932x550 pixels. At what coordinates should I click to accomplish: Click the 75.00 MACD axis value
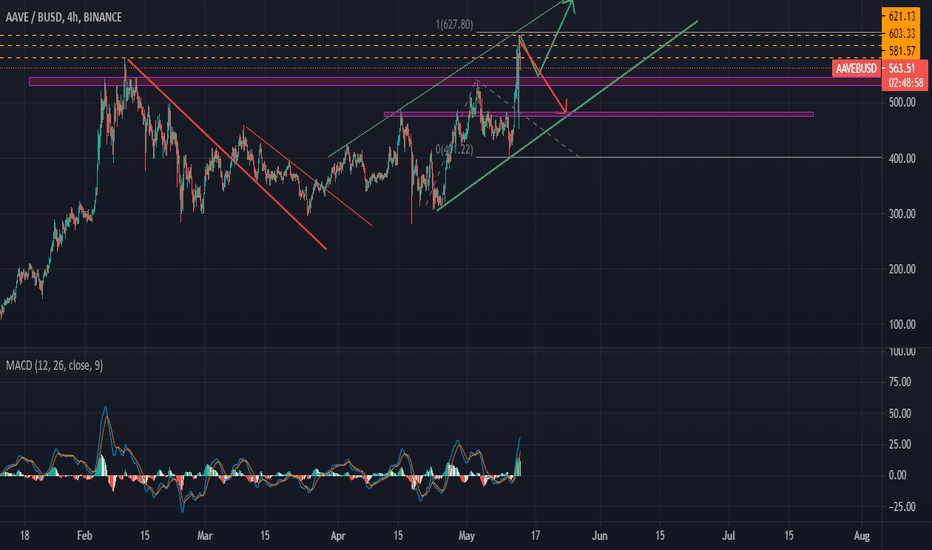900,382
